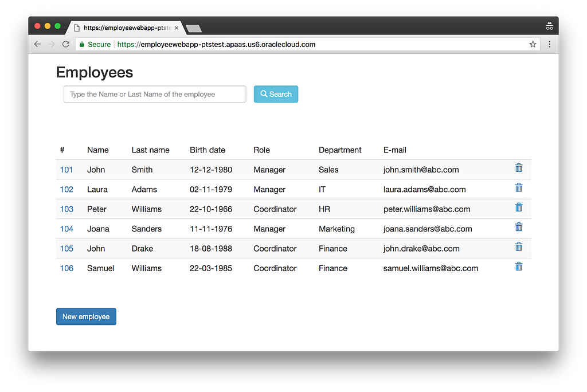Click the Birth date column header
This screenshot has height=392, width=587.
(x=208, y=150)
